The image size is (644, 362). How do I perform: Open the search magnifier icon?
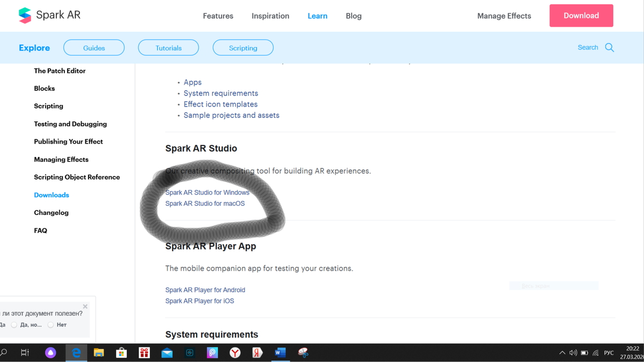[610, 48]
